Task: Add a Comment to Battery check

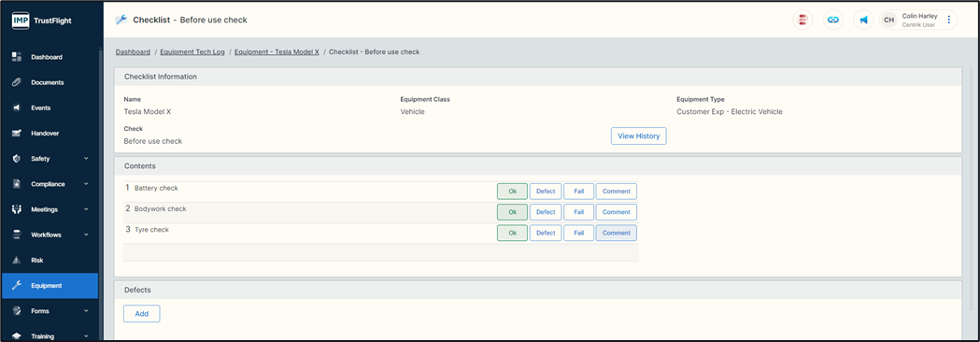Action: point(617,192)
